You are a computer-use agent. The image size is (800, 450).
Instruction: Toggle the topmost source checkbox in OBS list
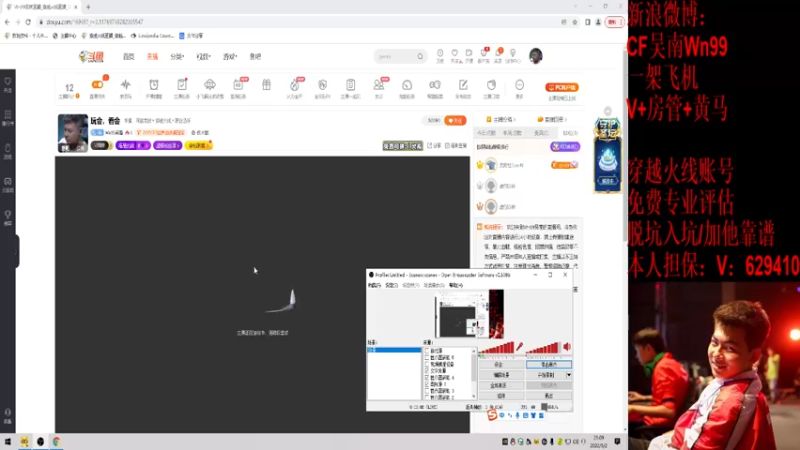point(427,351)
